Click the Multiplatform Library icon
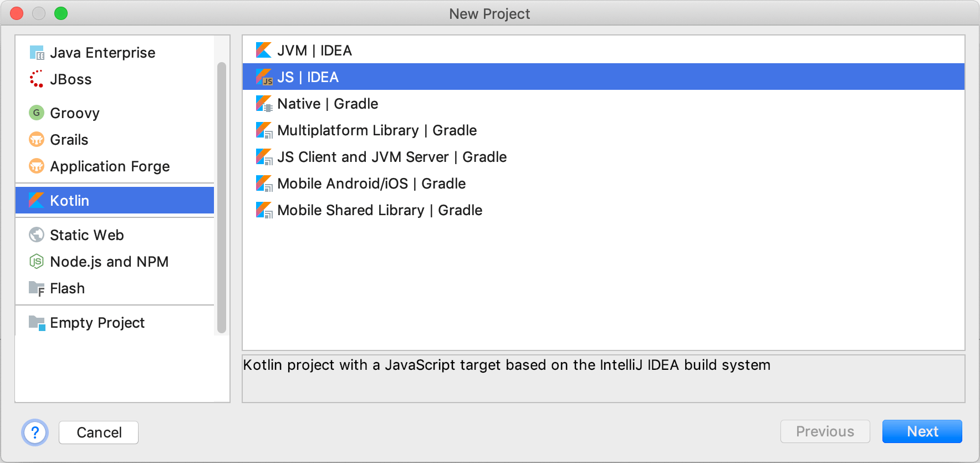This screenshot has width=980, height=463. [264, 130]
